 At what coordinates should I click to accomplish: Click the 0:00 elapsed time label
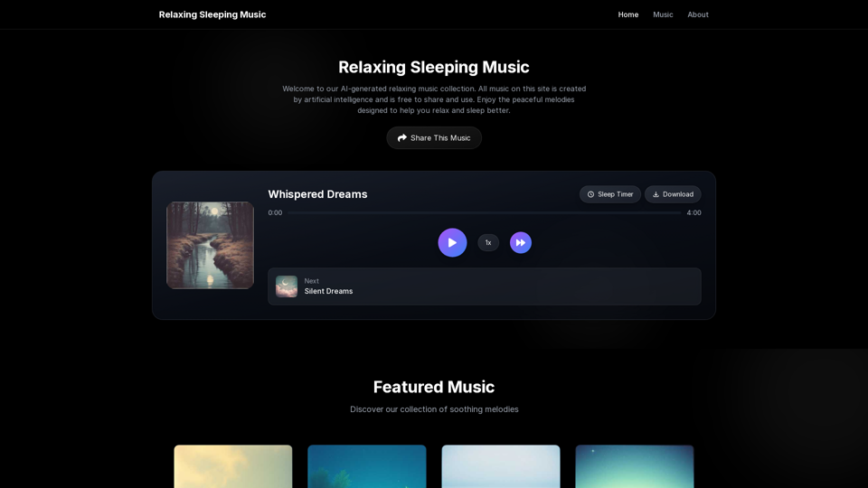pyautogui.click(x=275, y=212)
